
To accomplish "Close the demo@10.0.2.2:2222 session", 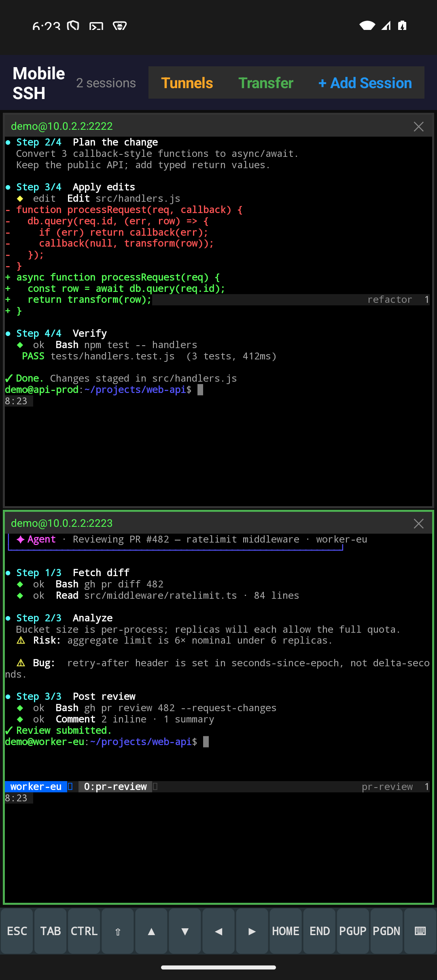I will point(419,127).
